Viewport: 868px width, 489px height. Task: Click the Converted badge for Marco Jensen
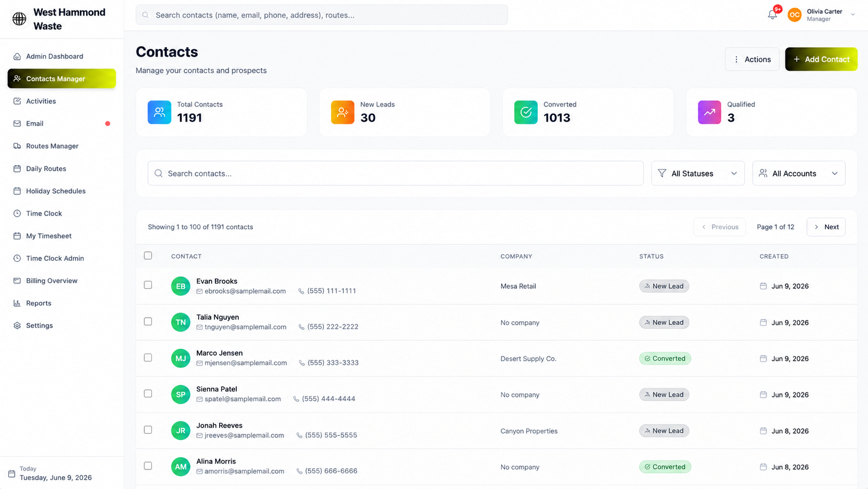click(665, 359)
